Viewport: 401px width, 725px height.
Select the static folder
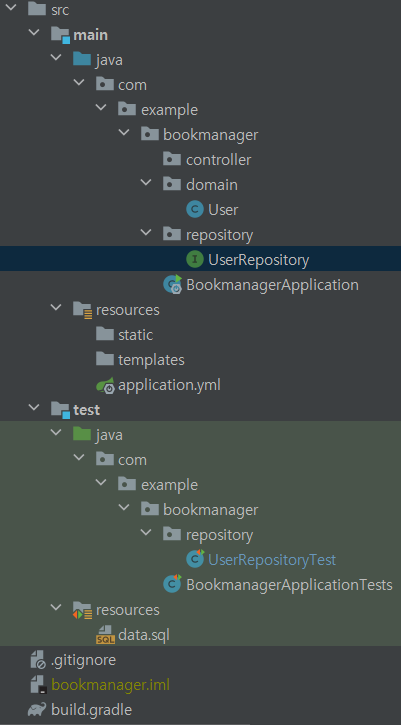tap(124, 335)
